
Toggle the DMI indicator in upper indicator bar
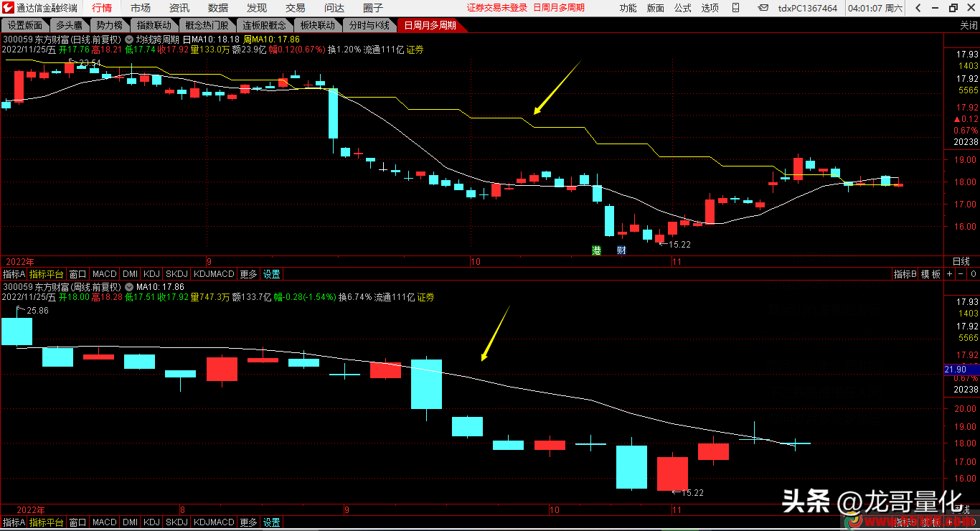(x=130, y=274)
